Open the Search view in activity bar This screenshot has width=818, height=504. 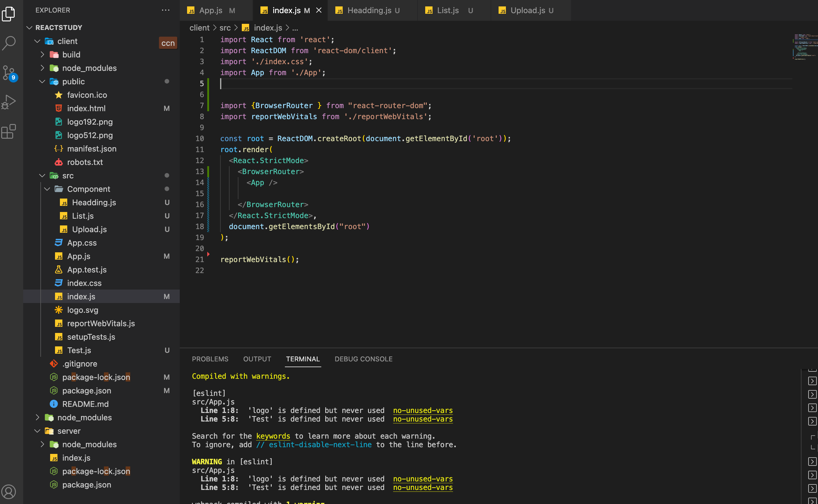click(x=9, y=43)
